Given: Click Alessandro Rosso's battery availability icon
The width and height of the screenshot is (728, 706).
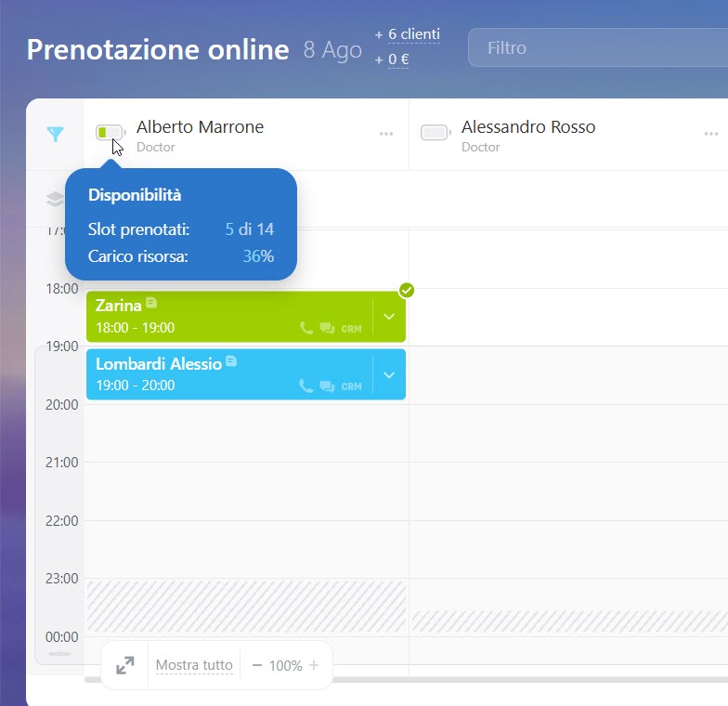Looking at the screenshot, I should click(435, 133).
